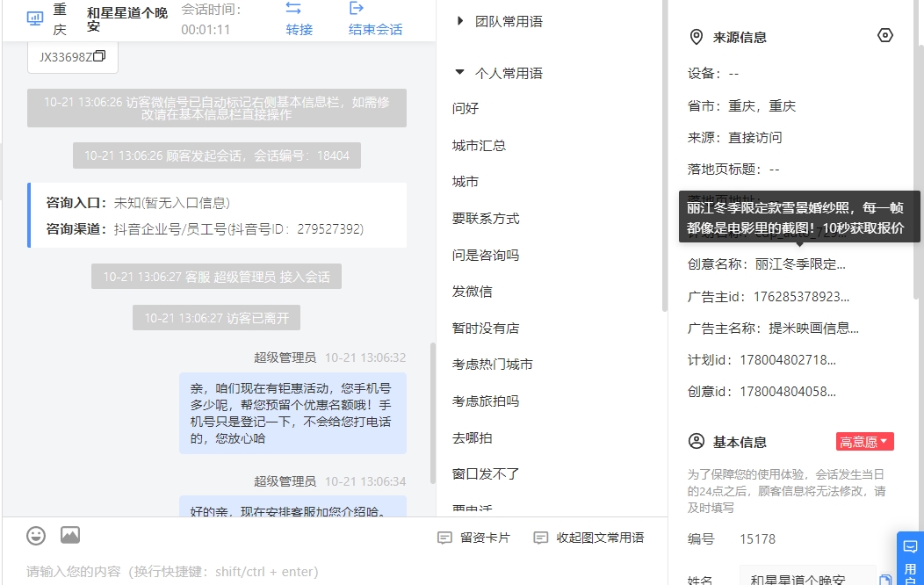Click the 超级管理员 10-21 13:06:32 message header
924x585 pixels.
pyautogui.click(x=330, y=357)
